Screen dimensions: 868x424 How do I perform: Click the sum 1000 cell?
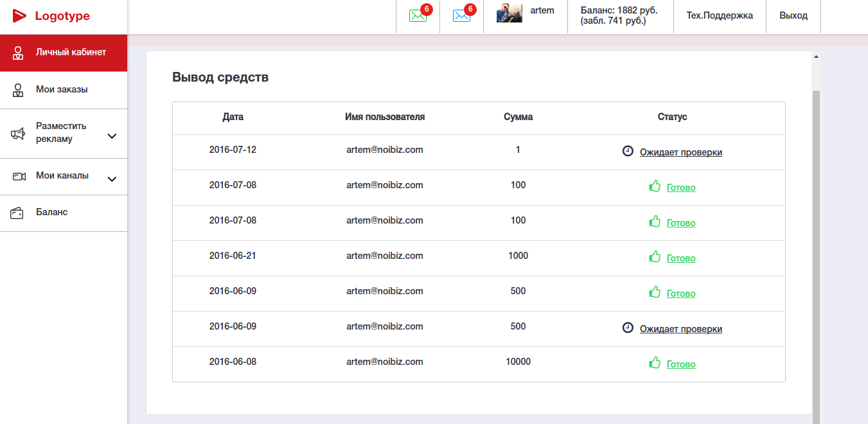(518, 256)
